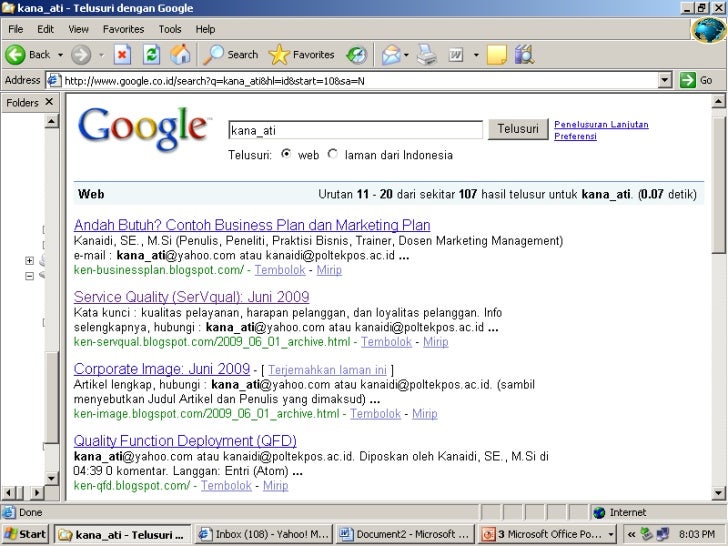Go to Home page via house icon
Image resolution: width=728 pixels, height=546 pixels.
180,55
